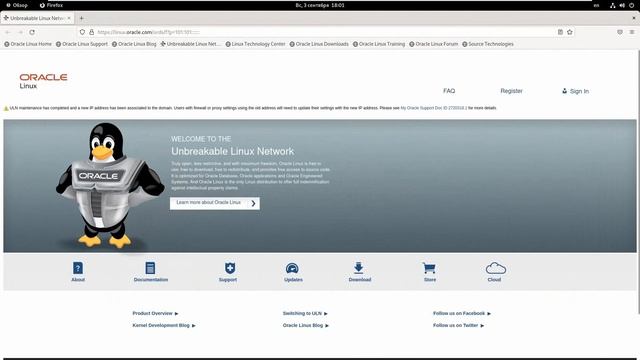
Task: Click the page vertical scrollbar
Action: click(x=638, y=182)
